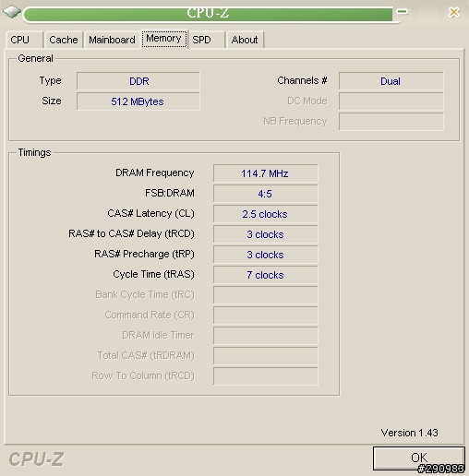Click the empty Bank Cycle Time field

(266, 295)
